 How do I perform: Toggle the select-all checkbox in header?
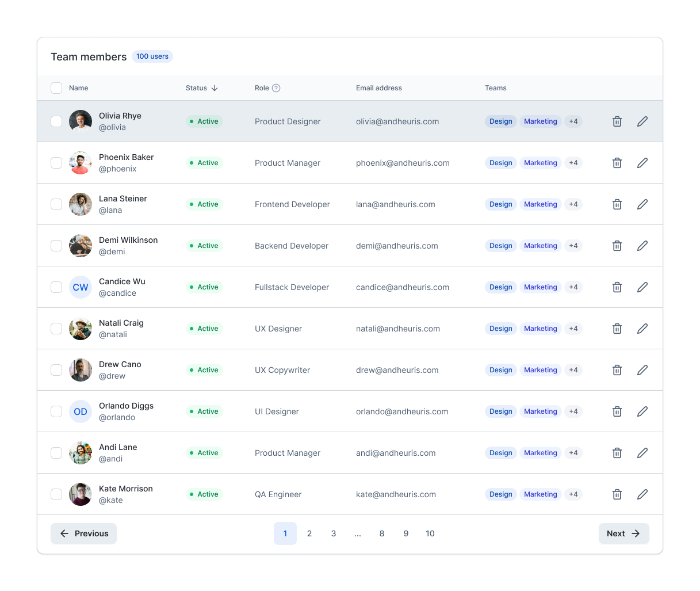56,88
